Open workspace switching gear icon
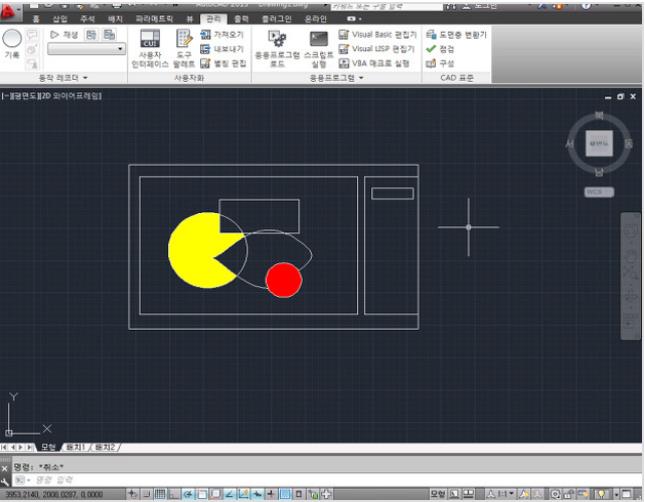This screenshot has height=502, width=645. [x=556, y=494]
